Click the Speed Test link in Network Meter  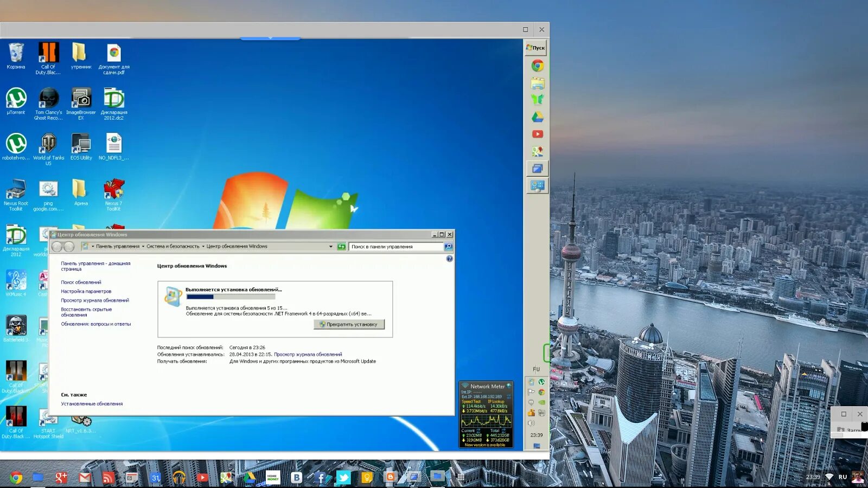(471, 402)
